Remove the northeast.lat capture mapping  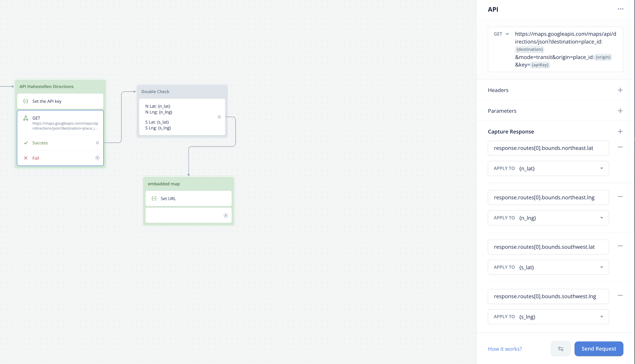(x=620, y=147)
